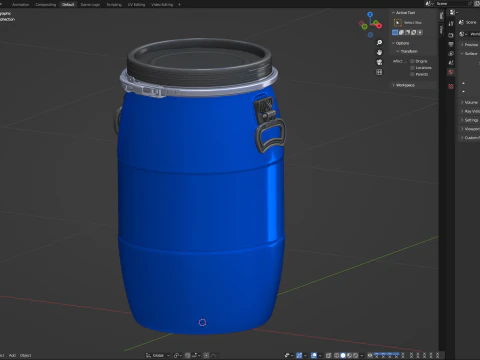Choose the Subtract selection mode icon
480x360 pixels.
click(x=408, y=32)
